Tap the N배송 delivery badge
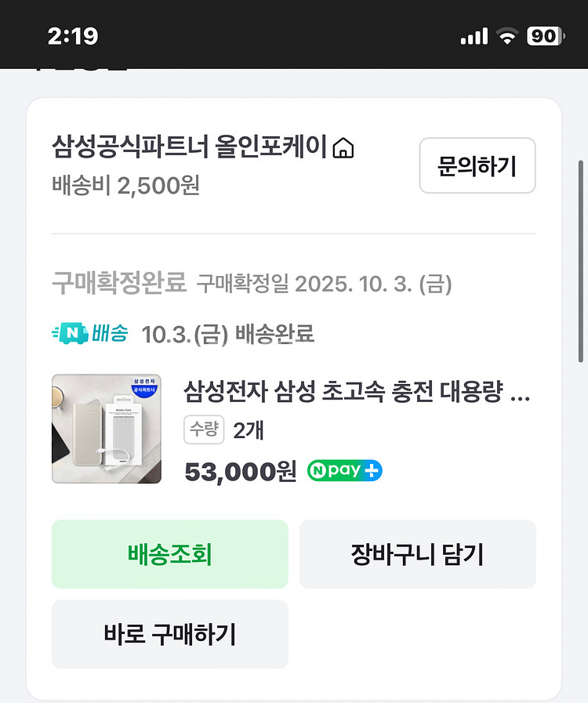 (90, 334)
